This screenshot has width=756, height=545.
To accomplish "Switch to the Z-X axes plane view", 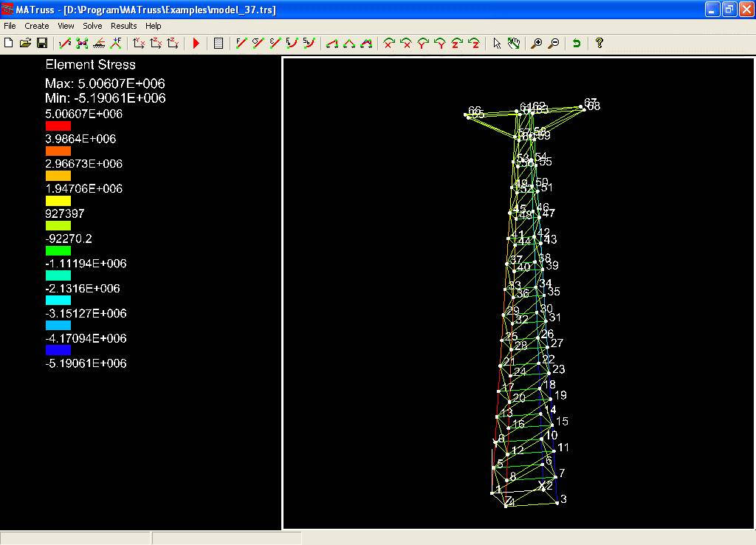I will pyautogui.click(x=156, y=44).
